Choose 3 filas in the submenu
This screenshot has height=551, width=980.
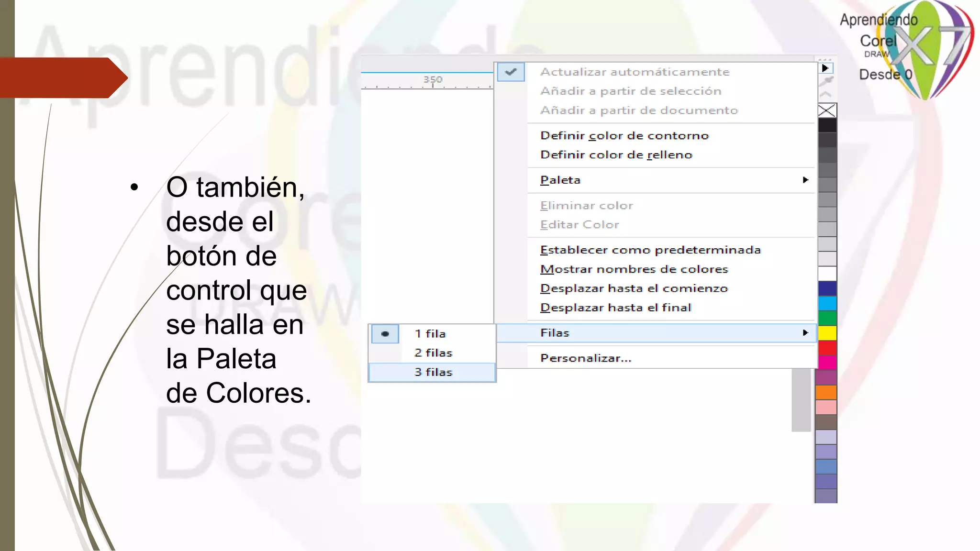[433, 372]
